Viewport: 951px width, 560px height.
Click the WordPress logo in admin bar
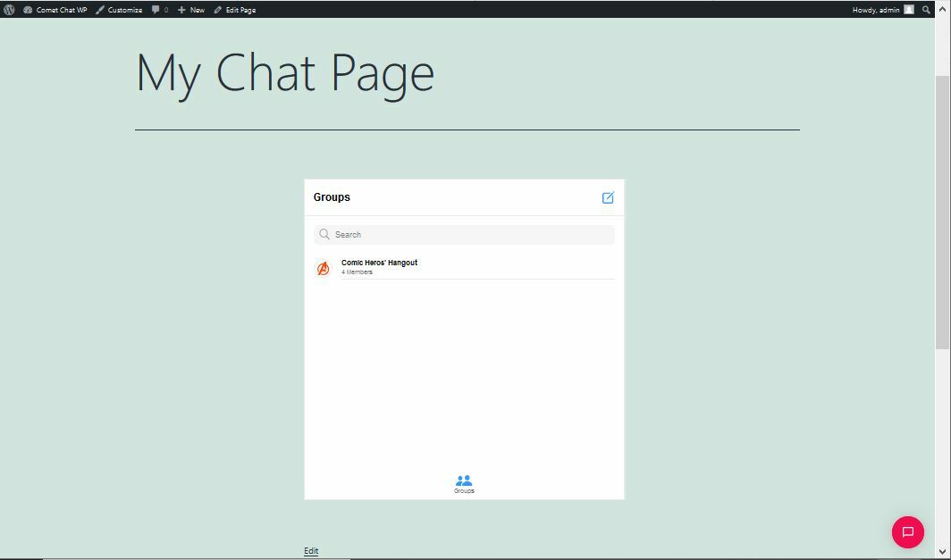pos(9,10)
